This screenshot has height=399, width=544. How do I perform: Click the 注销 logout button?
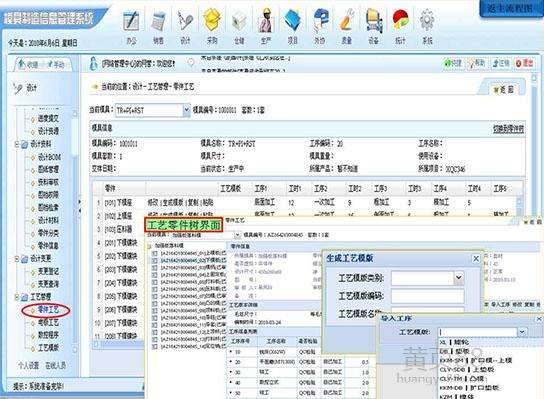click(x=501, y=63)
